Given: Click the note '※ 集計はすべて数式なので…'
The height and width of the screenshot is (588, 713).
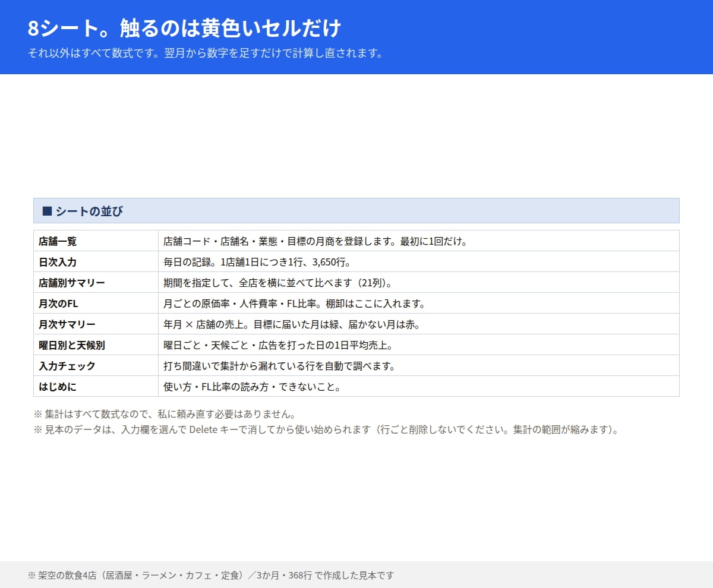Looking at the screenshot, I should 165,414.
